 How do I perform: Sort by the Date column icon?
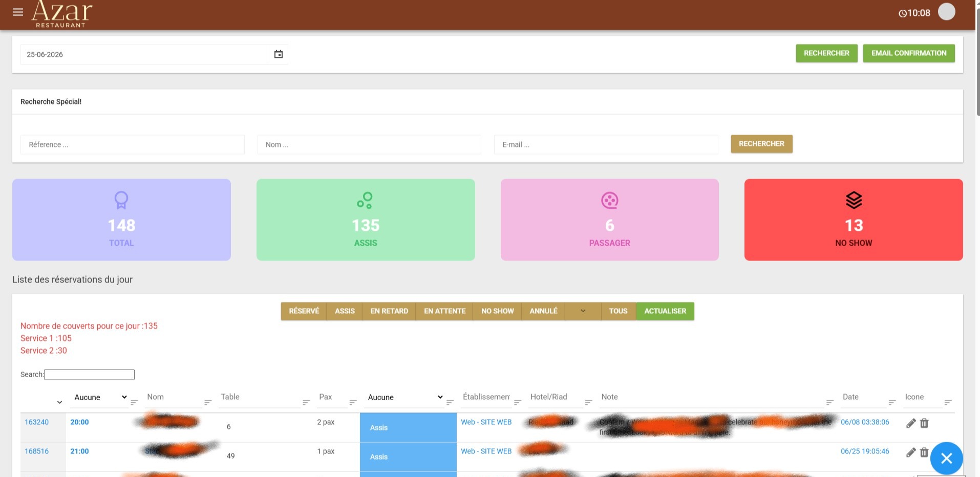(892, 402)
